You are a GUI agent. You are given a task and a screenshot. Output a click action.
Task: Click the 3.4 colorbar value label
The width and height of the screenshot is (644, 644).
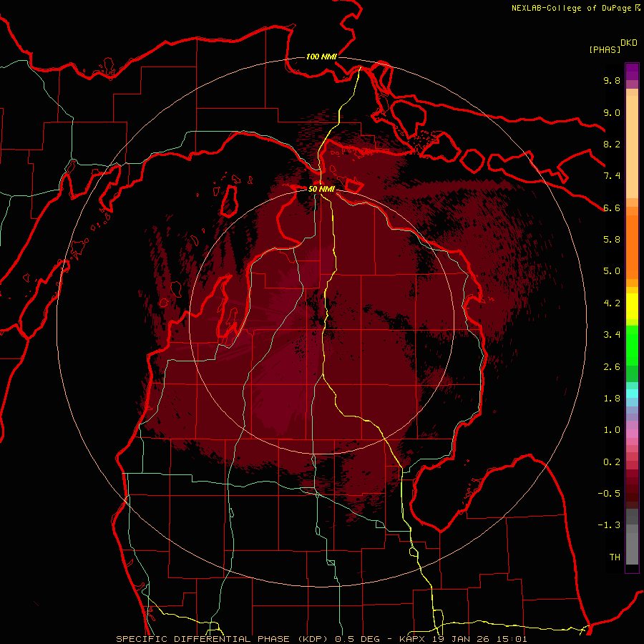[x=612, y=335]
